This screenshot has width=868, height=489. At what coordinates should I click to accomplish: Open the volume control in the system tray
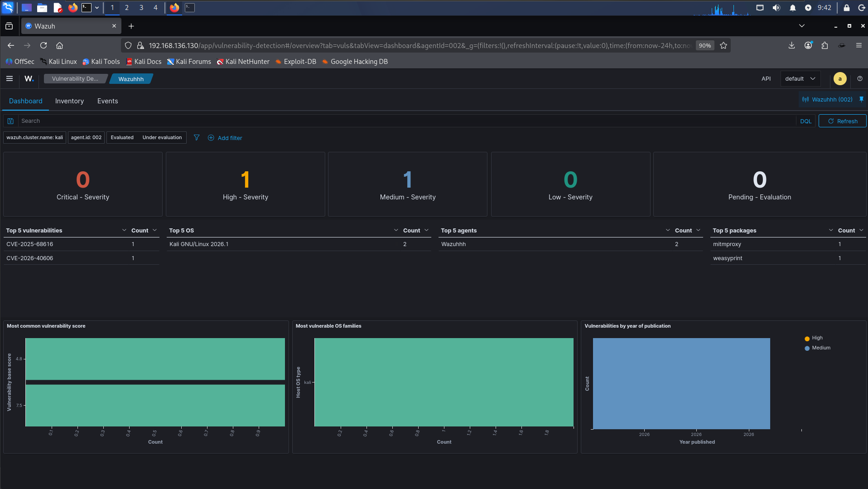pos(776,8)
